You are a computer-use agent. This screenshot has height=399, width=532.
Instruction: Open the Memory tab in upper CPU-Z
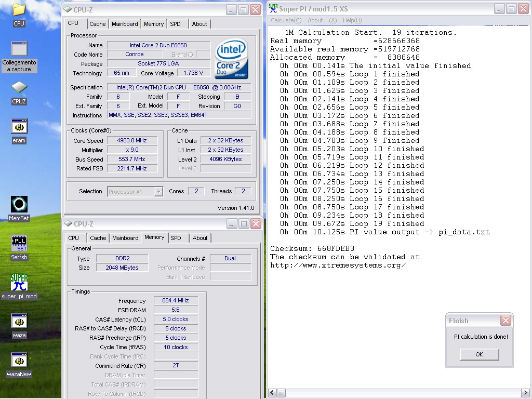[x=154, y=24]
